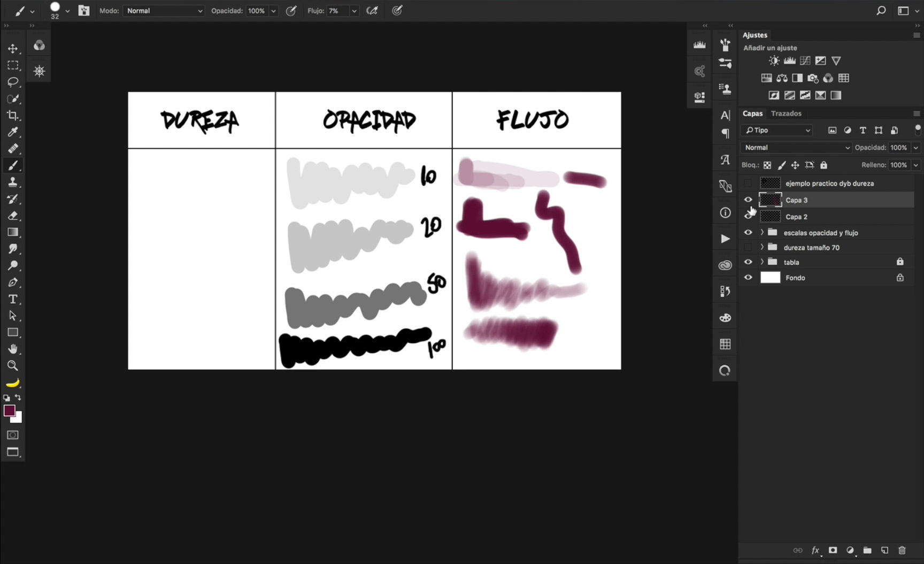Select the Clone Stamp tool

[13, 182]
